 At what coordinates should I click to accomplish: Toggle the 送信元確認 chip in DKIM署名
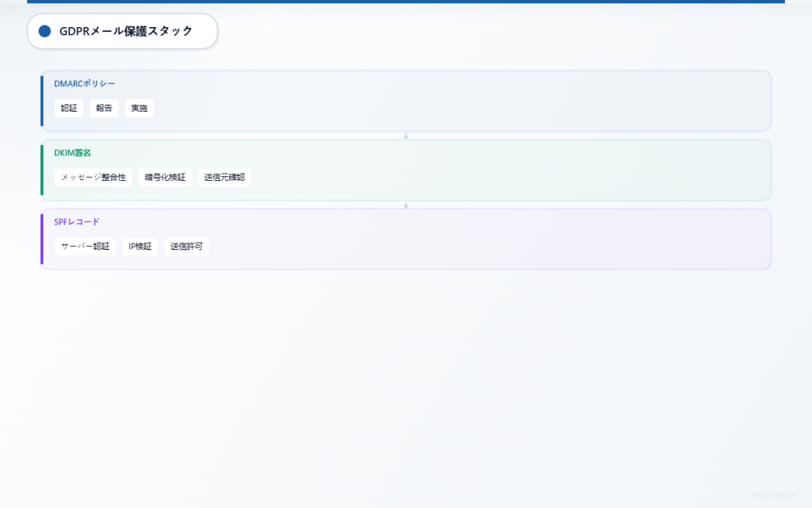click(224, 177)
